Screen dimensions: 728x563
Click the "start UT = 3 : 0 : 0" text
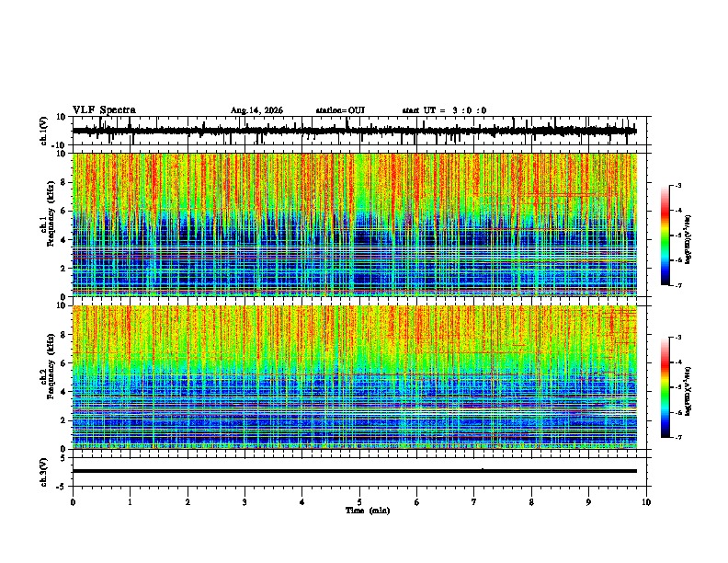tap(444, 110)
